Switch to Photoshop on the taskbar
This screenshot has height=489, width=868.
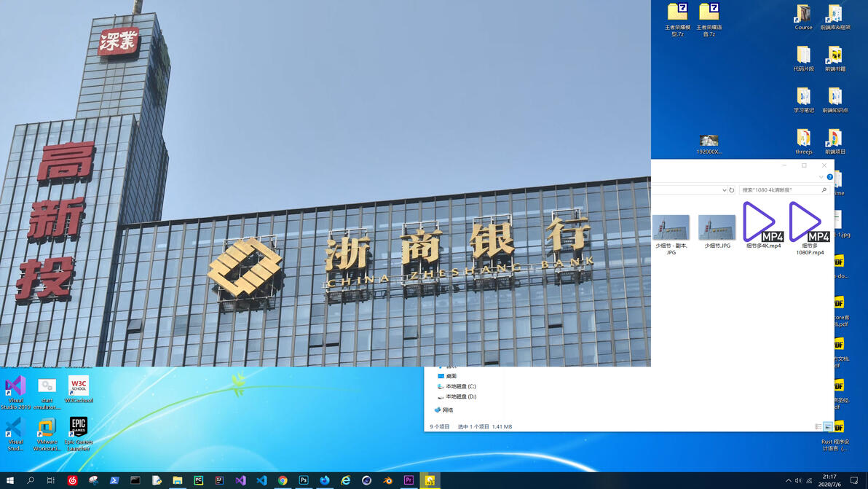click(x=304, y=481)
